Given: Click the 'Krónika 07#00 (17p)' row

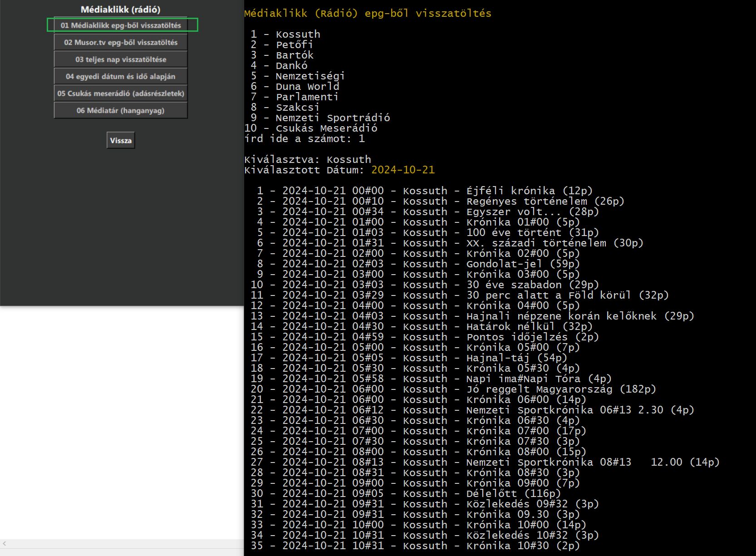Looking at the screenshot, I should (418, 431).
